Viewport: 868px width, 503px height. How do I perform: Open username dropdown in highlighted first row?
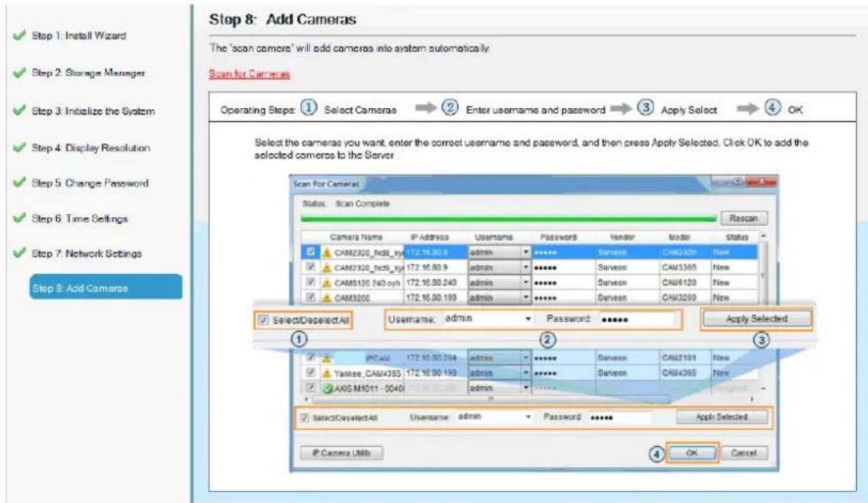click(x=526, y=252)
